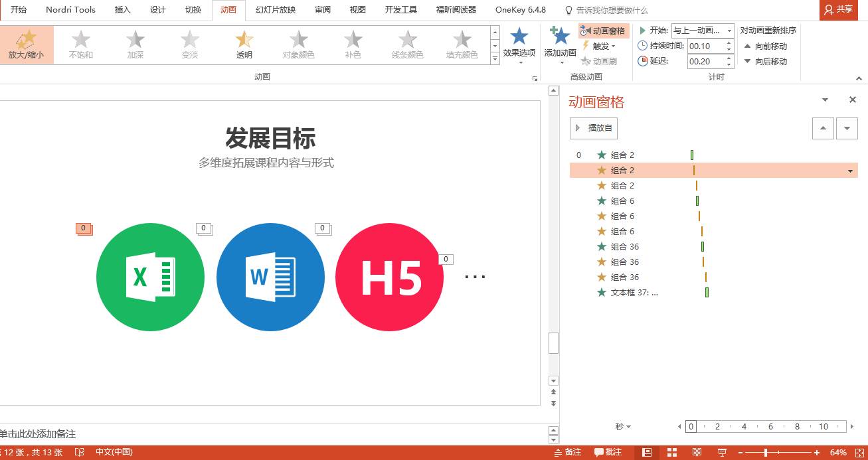This screenshot has height=460, width=868.
Task: Open the 幻灯片放映 slide show tab
Action: pyautogui.click(x=276, y=10)
